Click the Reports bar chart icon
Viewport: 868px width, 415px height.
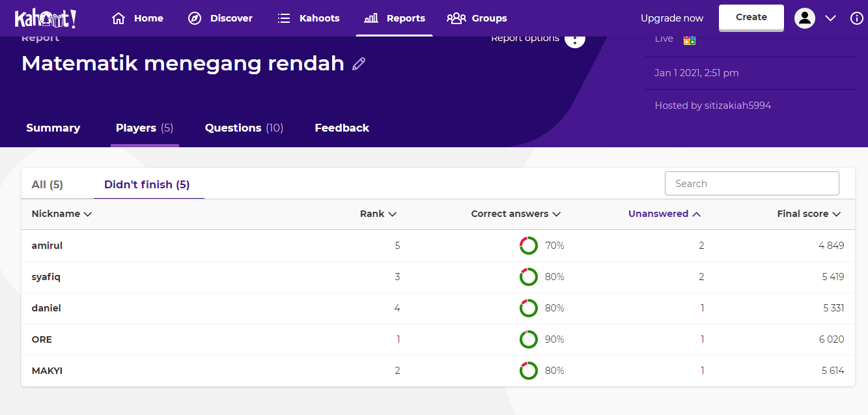(x=371, y=18)
